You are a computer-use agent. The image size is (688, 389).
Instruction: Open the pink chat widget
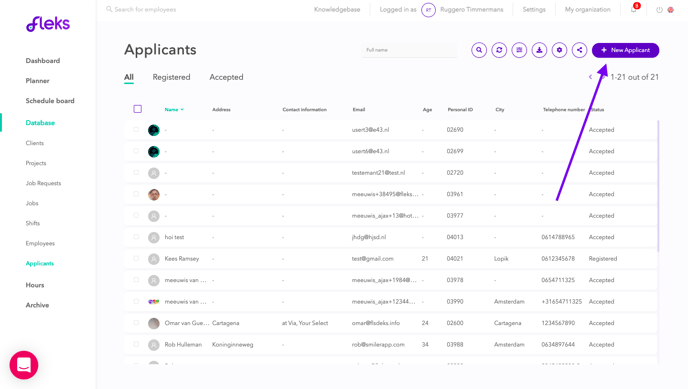pyautogui.click(x=24, y=365)
